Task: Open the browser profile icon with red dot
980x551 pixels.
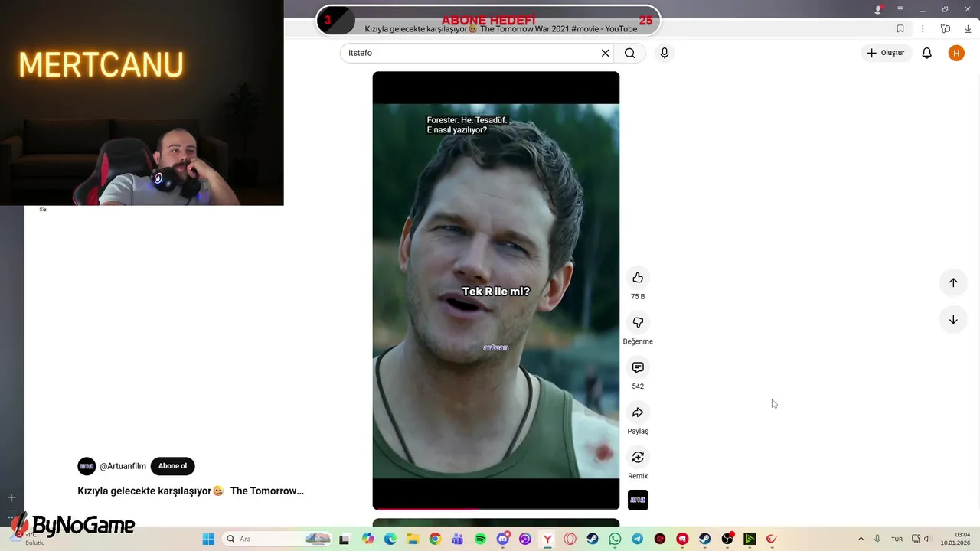Action: (878, 9)
